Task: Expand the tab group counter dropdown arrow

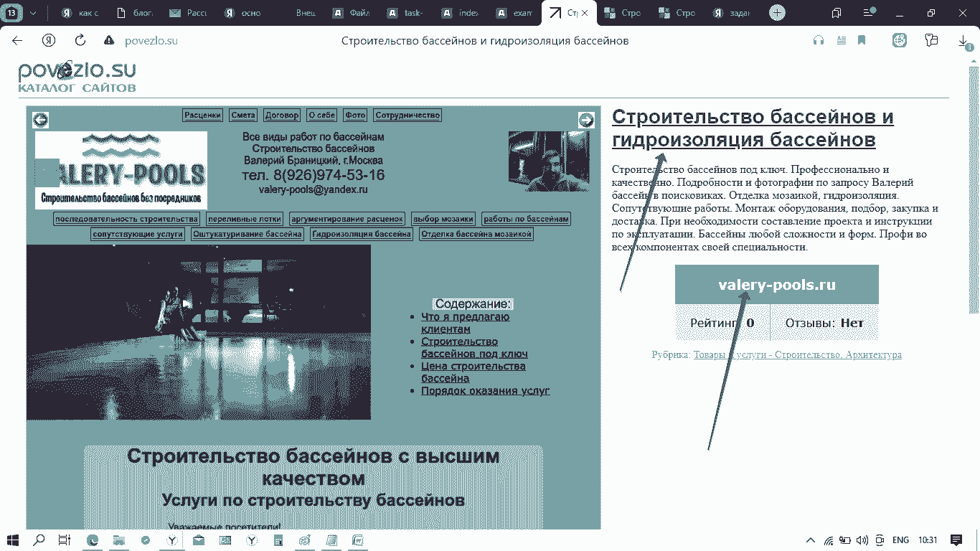Action: click(x=33, y=13)
